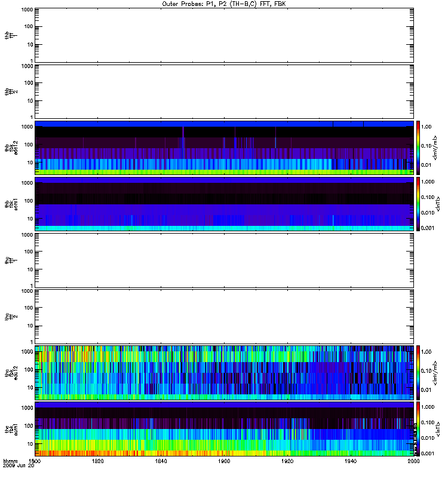
Task: Click the 0.01 value on thb edc12 color bar
Action: click(426, 165)
